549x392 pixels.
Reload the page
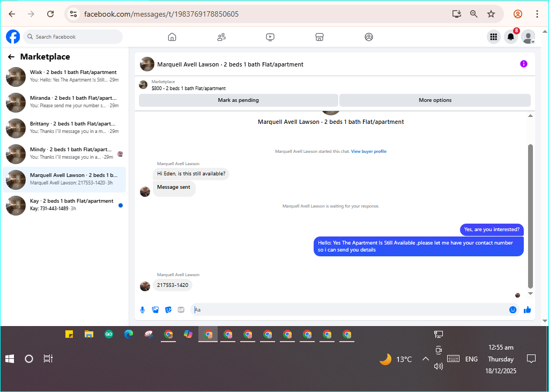[x=50, y=14]
